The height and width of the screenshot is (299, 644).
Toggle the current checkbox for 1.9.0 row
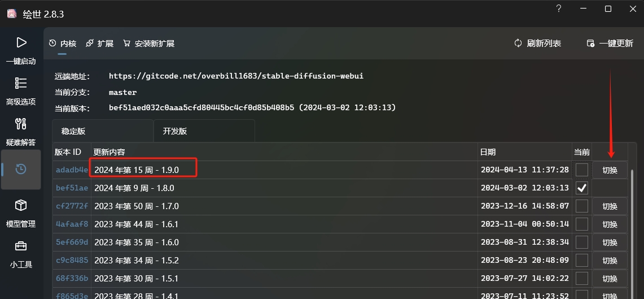581,170
